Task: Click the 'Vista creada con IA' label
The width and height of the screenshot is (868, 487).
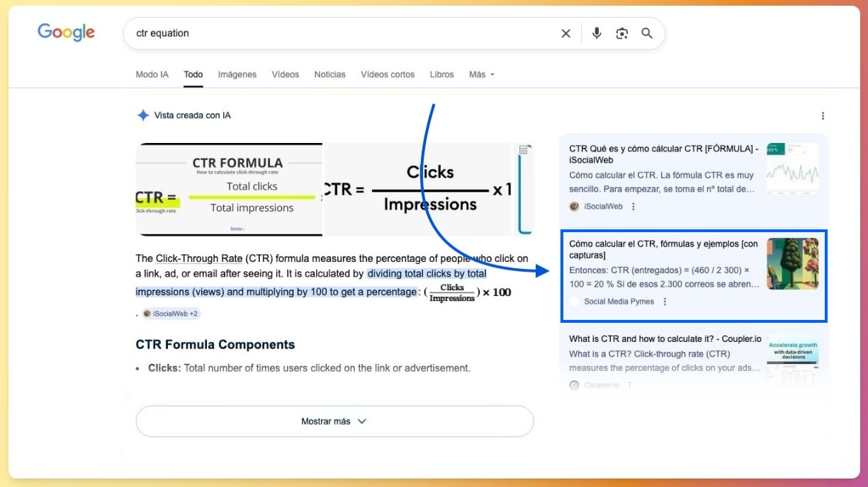Action: 193,115
